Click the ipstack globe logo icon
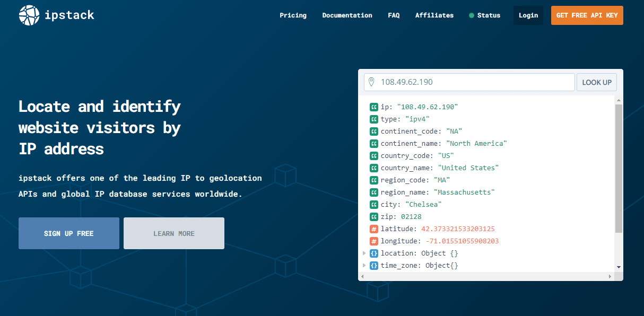This screenshot has height=316, width=644. (x=29, y=15)
